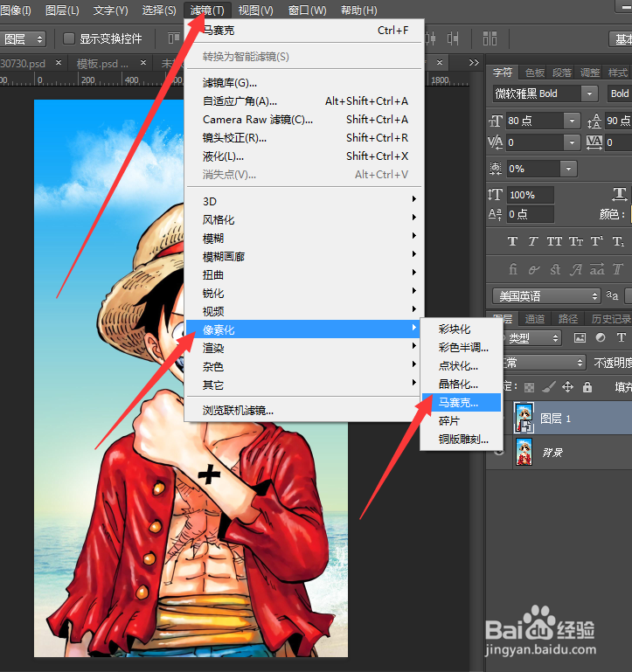
Task: Click the titling alternates T icon
Action: pos(617,269)
